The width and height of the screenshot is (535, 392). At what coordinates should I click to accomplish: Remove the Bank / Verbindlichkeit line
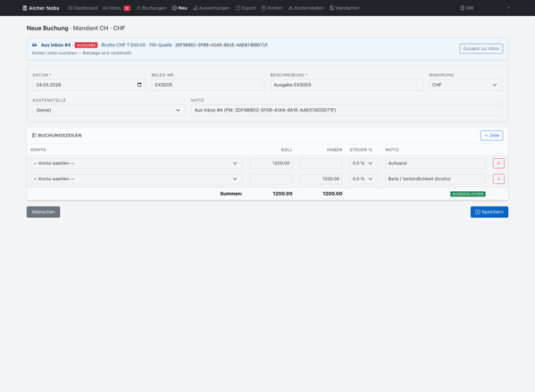tap(498, 179)
